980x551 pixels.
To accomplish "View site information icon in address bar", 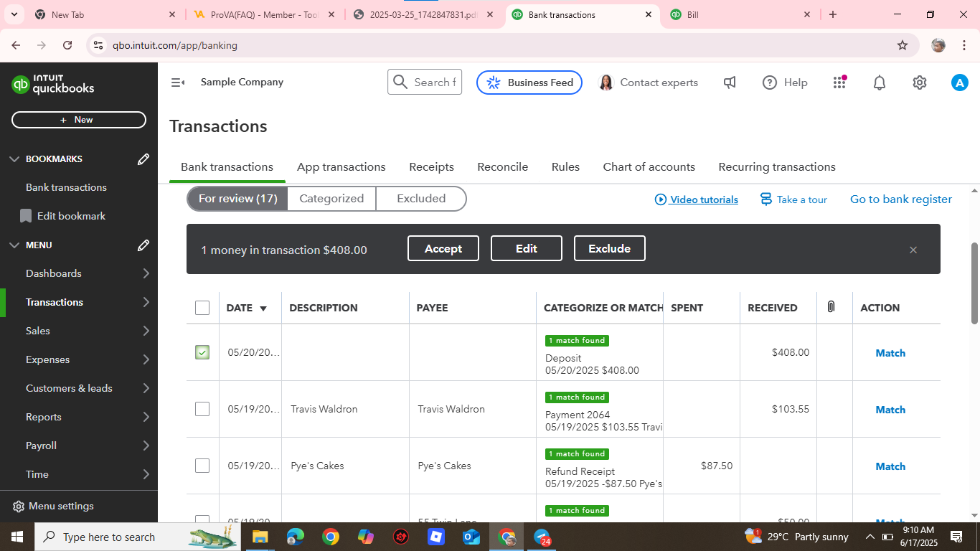I will [x=99, y=45].
